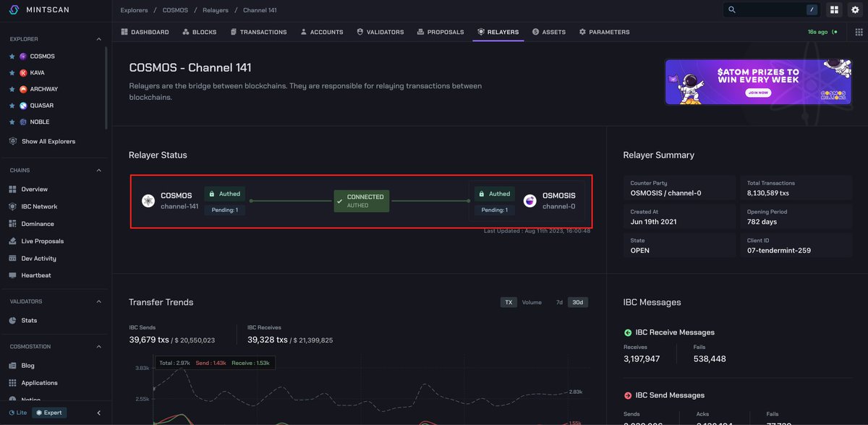Click OSMOSIS / channel-0 counter party value

click(x=665, y=193)
